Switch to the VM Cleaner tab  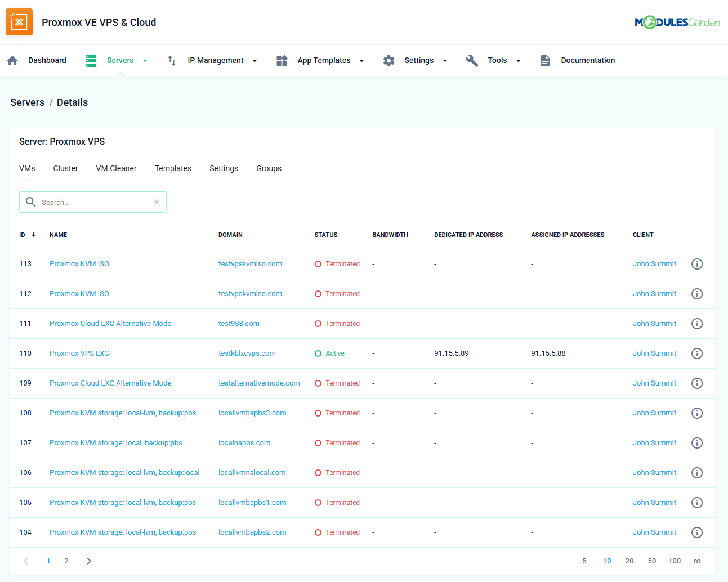(116, 168)
